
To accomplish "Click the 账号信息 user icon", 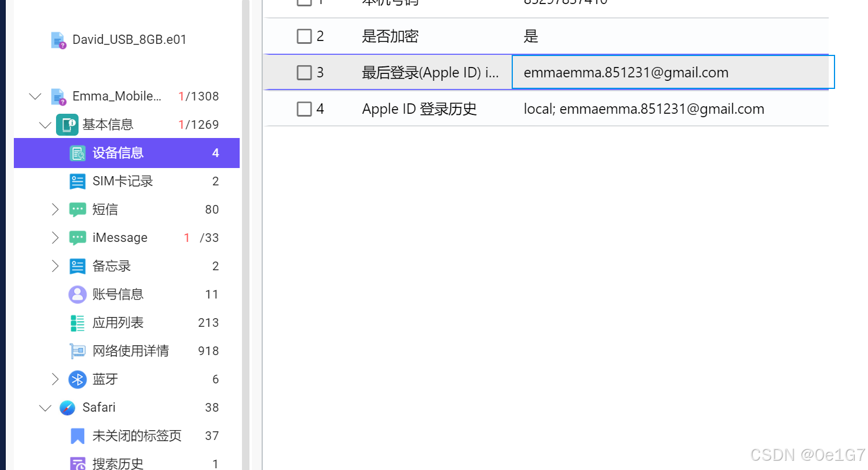I will pos(77,294).
